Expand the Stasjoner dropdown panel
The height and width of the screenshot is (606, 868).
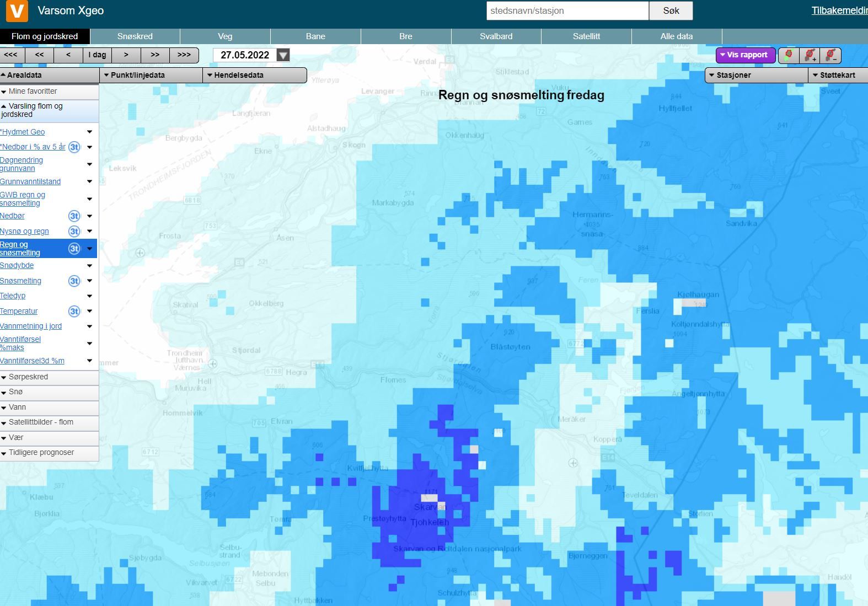(x=756, y=75)
